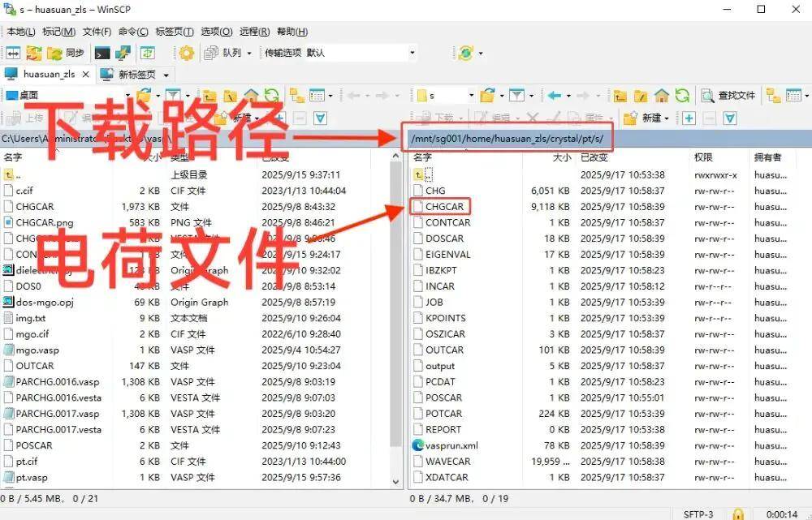Image resolution: width=812 pixels, height=520 pixels.
Task: Click remote 新建 button
Action: pos(647,118)
